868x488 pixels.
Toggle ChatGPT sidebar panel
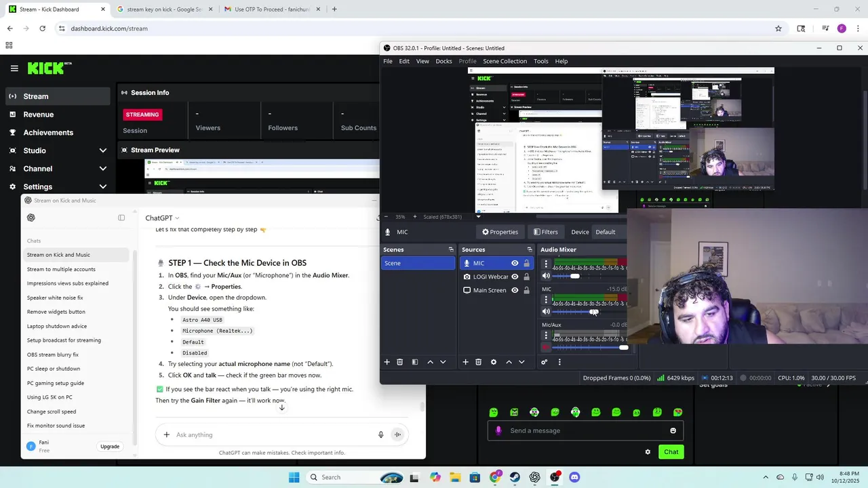[121, 218]
